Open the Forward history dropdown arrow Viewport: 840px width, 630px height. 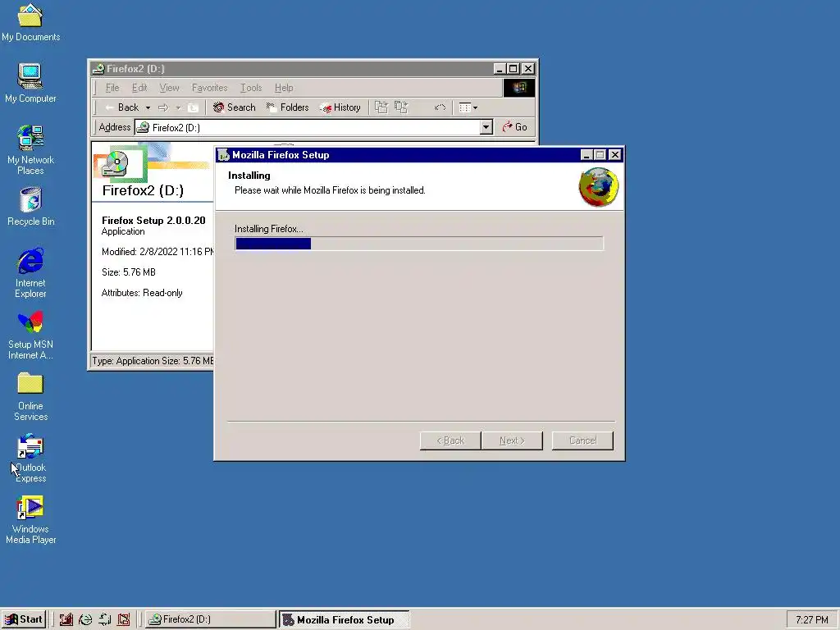pyautogui.click(x=178, y=107)
